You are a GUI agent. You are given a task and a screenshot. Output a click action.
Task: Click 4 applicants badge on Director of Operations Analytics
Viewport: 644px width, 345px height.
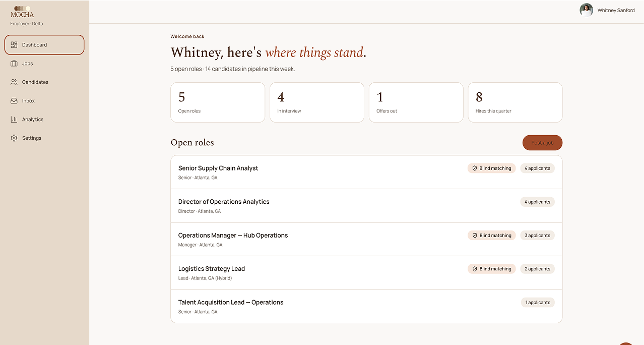click(538, 202)
